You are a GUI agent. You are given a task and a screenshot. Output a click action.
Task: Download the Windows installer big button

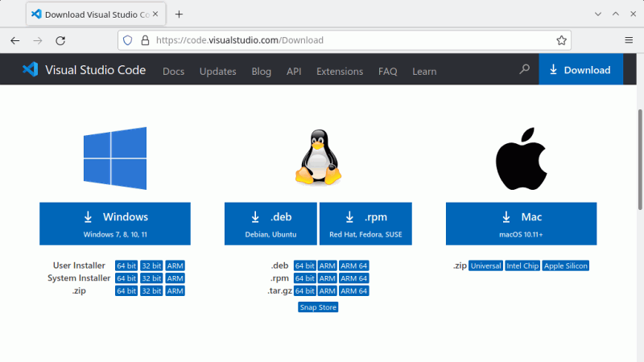coord(115,223)
